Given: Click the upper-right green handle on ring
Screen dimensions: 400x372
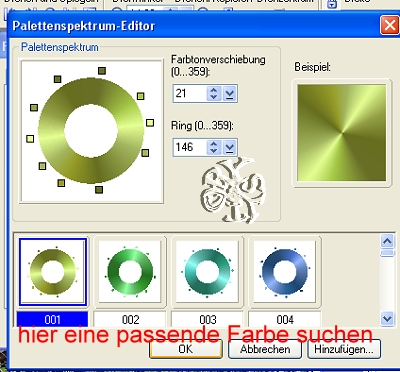Looking at the screenshot, I should [141, 96].
